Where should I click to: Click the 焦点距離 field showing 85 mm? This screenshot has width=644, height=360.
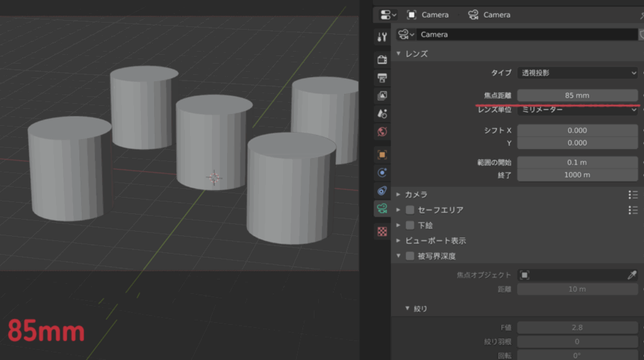click(x=577, y=95)
